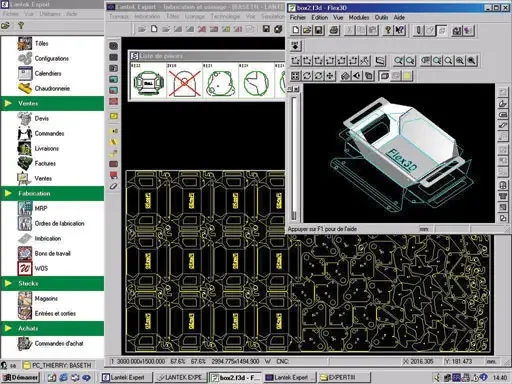Collapse the Stocks section arrow

pos(8,283)
